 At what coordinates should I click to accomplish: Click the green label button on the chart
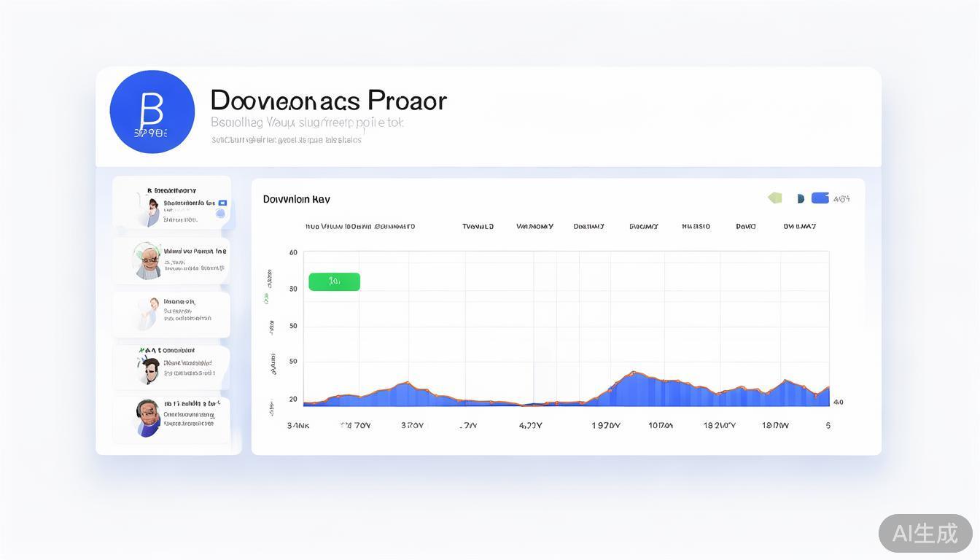334,281
